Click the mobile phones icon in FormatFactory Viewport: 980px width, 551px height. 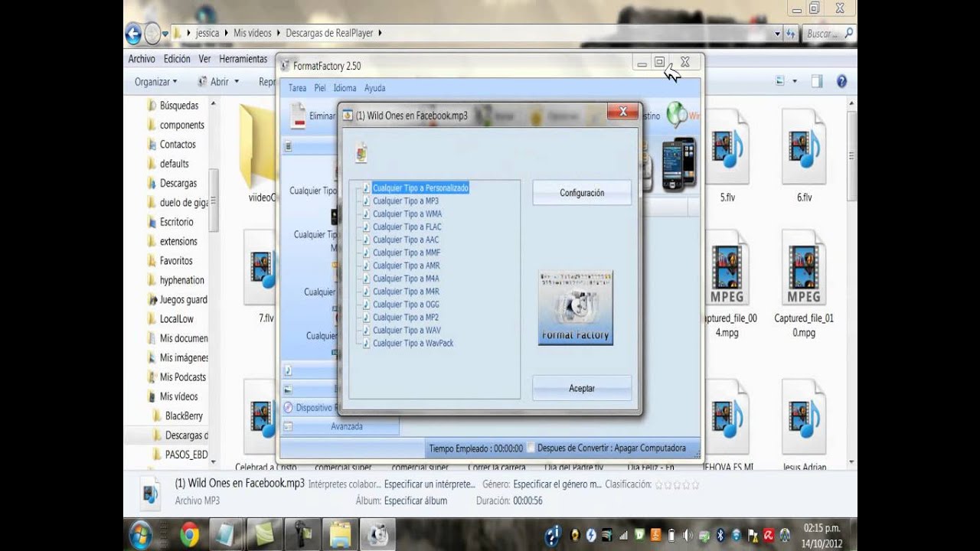point(679,164)
